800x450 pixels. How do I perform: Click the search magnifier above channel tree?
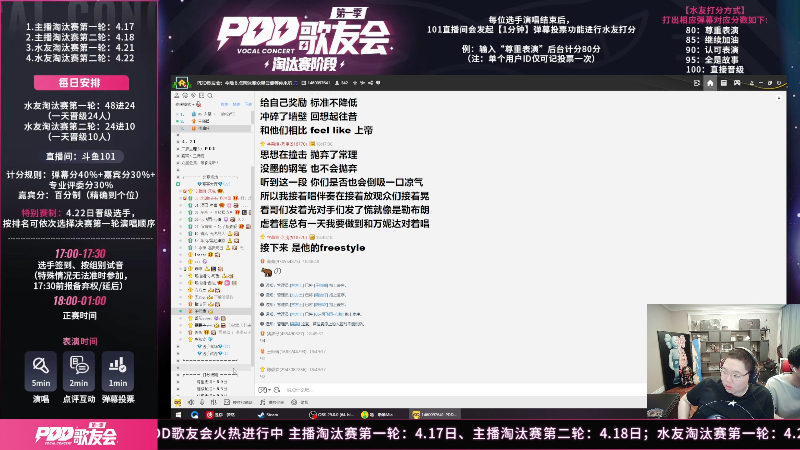click(210, 95)
